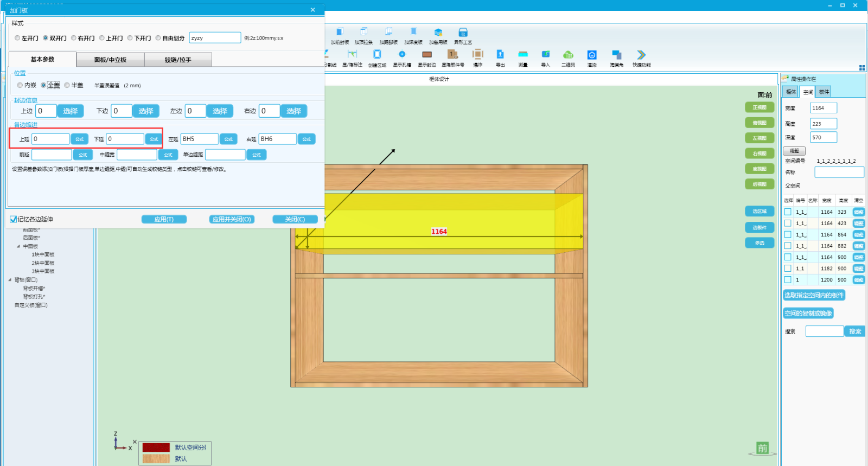Collapse the 背板(窗口) tree node
868x466 pixels.
(10, 280)
